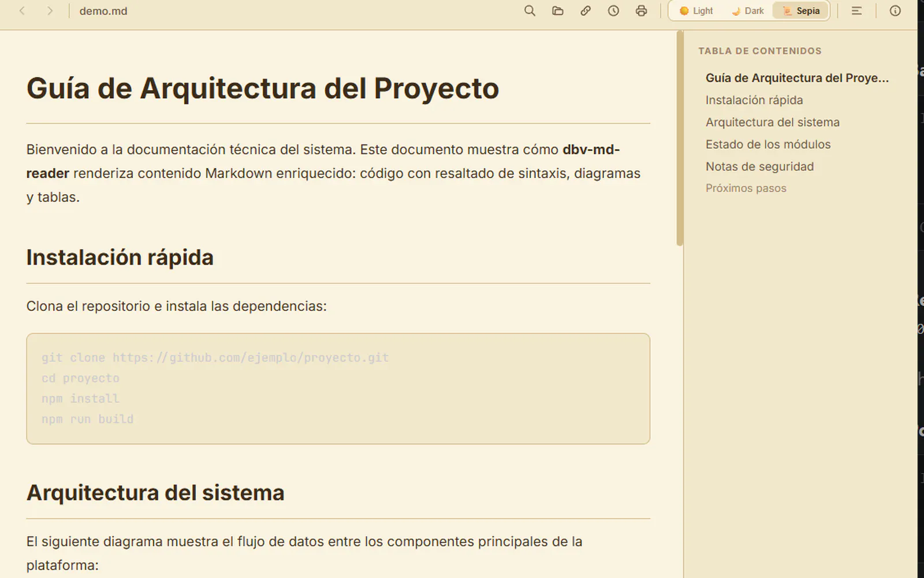Click 'Clona el repositorio e instala' paragraph
Image resolution: width=924 pixels, height=578 pixels.
click(176, 306)
